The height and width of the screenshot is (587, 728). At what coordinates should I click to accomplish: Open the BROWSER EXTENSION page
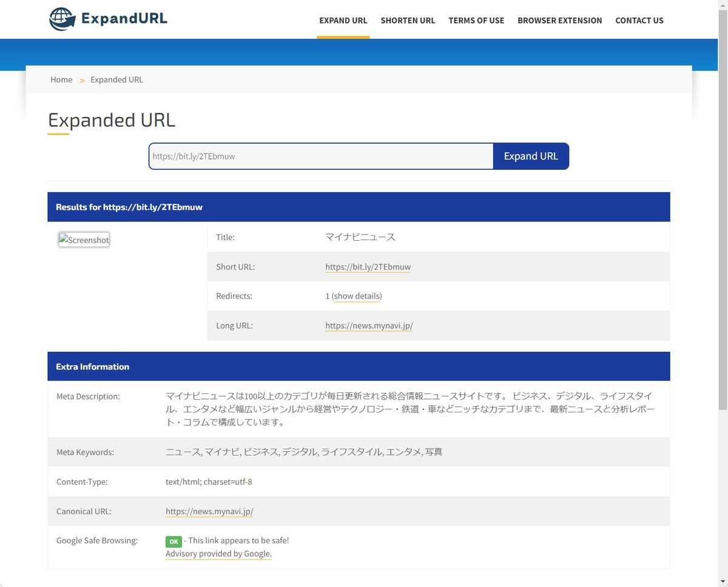tap(560, 20)
